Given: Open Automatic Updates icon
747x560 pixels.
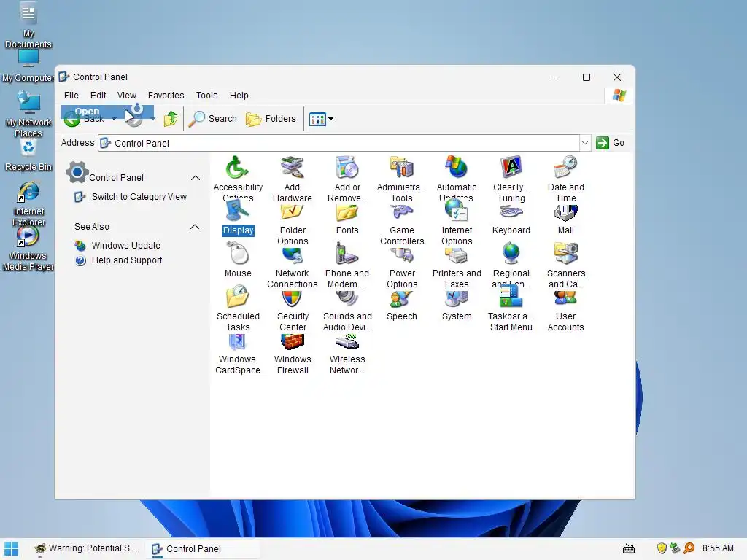Looking at the screenshot, I should [x=457, y=168].
